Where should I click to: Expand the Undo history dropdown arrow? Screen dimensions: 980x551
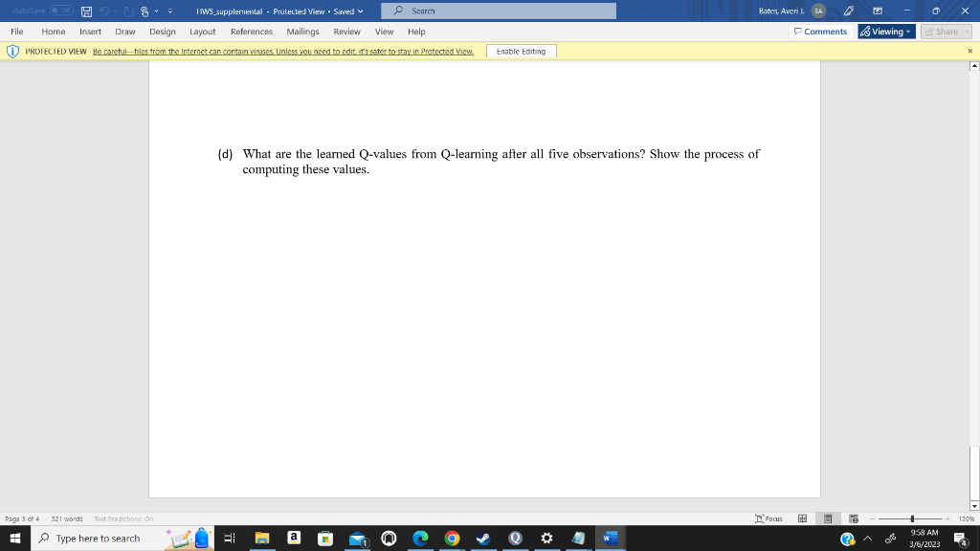click(x=115, y=11)
